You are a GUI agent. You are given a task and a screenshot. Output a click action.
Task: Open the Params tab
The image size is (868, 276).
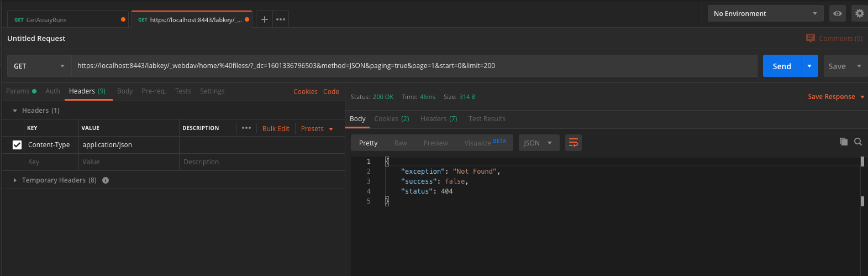(21, 91)
